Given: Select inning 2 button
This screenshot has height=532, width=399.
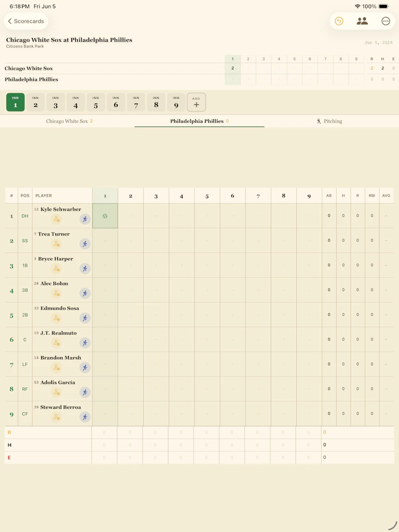Looking at the screenshot, I should [35, 102].
